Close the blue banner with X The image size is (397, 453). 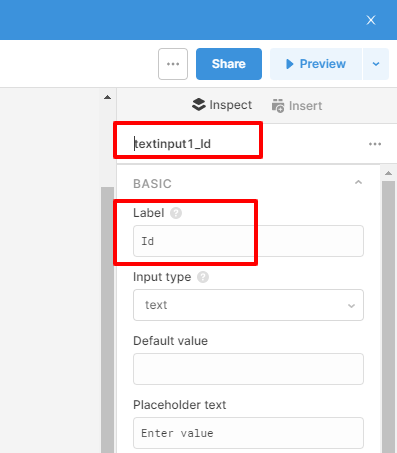pyautogui.click(x=371, y=20)
